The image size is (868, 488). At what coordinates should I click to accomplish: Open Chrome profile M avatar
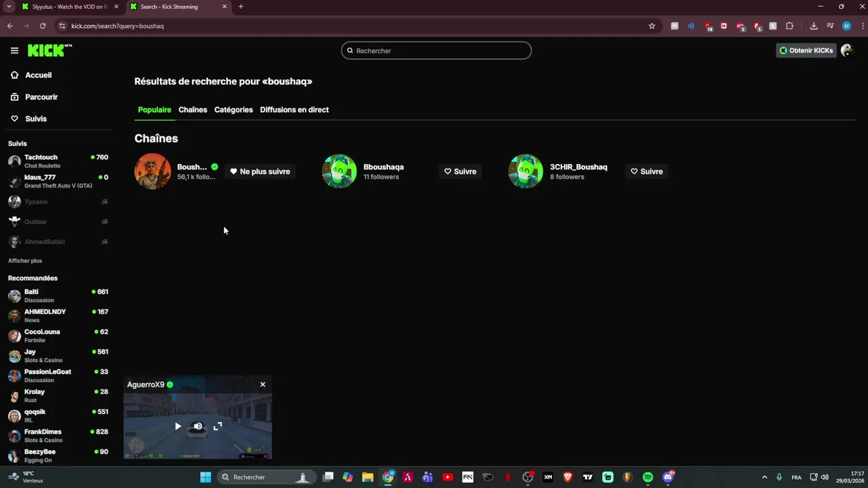pos(846,26)
